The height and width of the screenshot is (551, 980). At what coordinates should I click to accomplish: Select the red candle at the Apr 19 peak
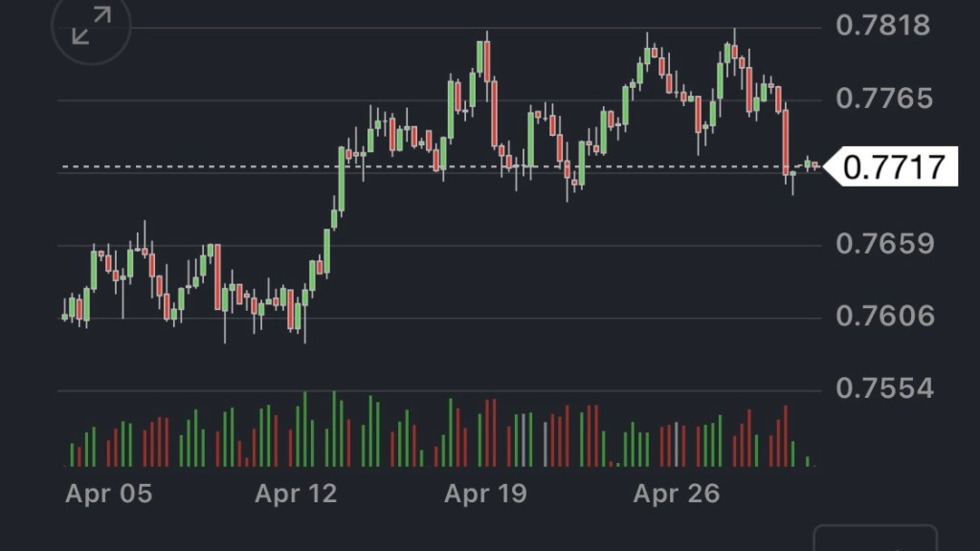(487, 61)
